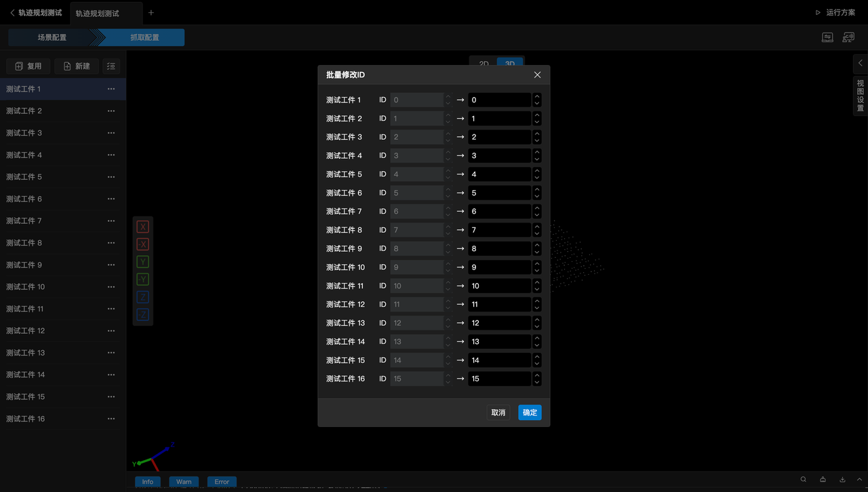Confirm changes with the 确定 button
The image size is (868, 492).
click(530, 413)
